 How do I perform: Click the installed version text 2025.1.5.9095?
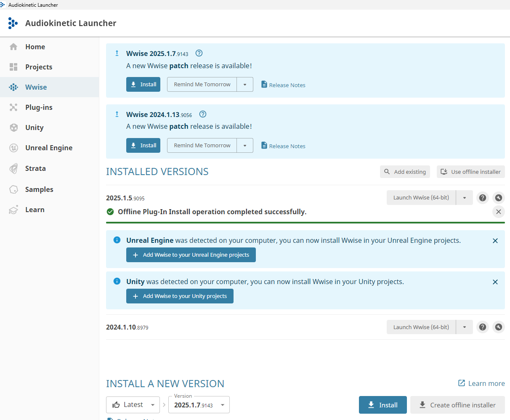coord(125,198)
